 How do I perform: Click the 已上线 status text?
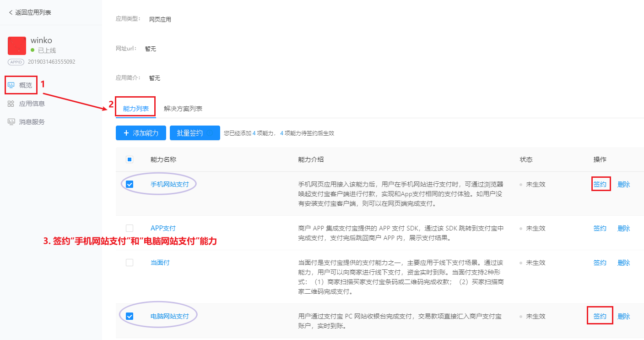pyautogui.click(x=47, y=50)
